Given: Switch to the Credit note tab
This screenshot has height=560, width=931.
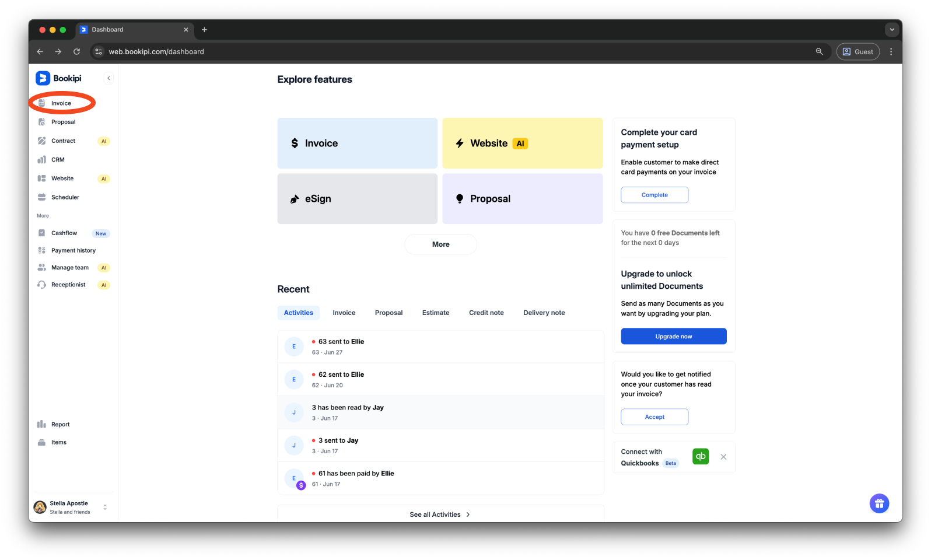Looking at the screenshot, I should point(486,313).
